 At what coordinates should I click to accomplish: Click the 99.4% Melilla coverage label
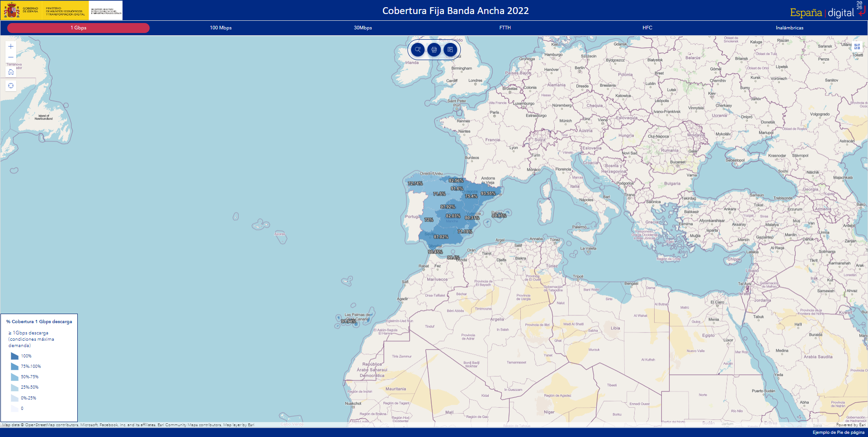click(453, 258)
